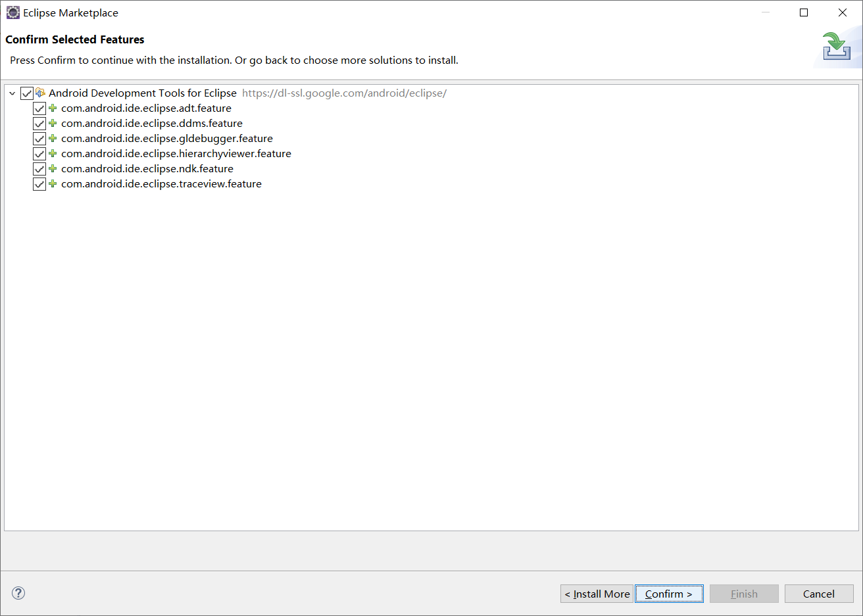863x616 pixels.
Task: Select com.android.ide.eclipse.ddms.feature text
Action: pos(152,123)
